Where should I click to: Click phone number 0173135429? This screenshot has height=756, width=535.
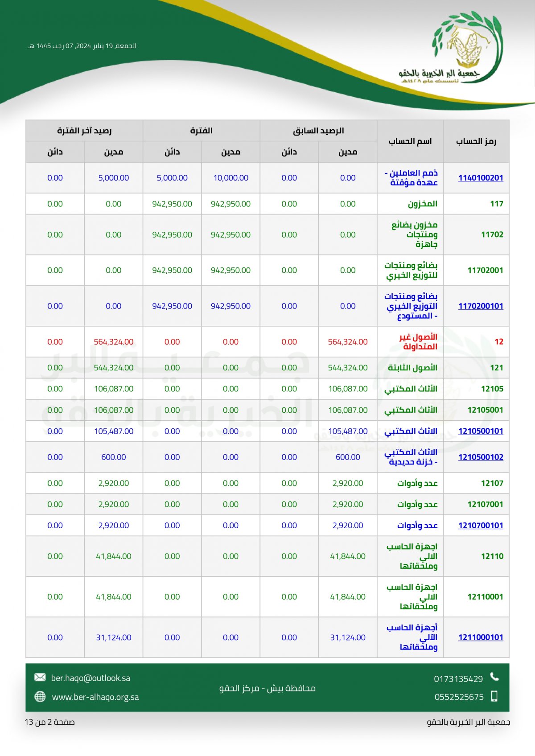(458, 679)
